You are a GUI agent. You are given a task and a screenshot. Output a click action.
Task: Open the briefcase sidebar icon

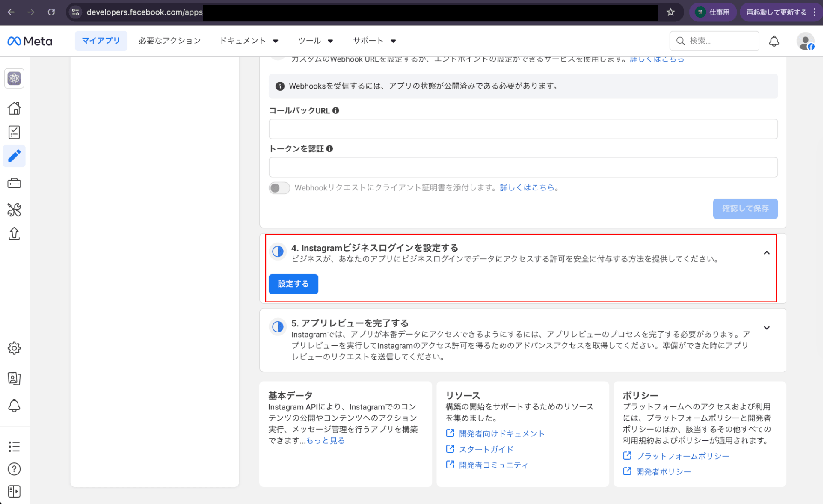click(14, 184)
